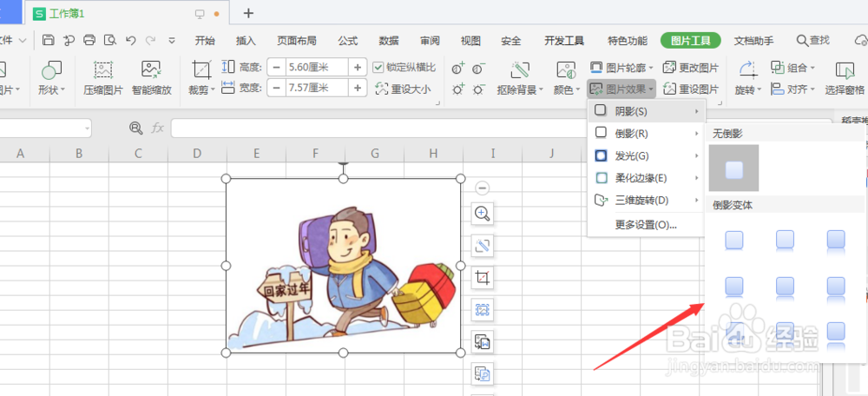This screenshot has height=396, width=868.
Task: Open quick access customize arrow
Action: coord(172,41)
